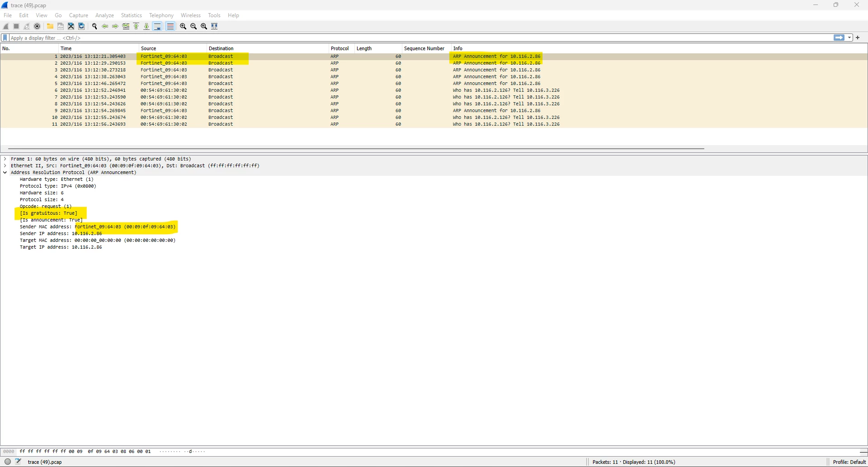Select the Sender MAC address field
Viewport: 868px width, 467px height.
(x=98, y=227)
